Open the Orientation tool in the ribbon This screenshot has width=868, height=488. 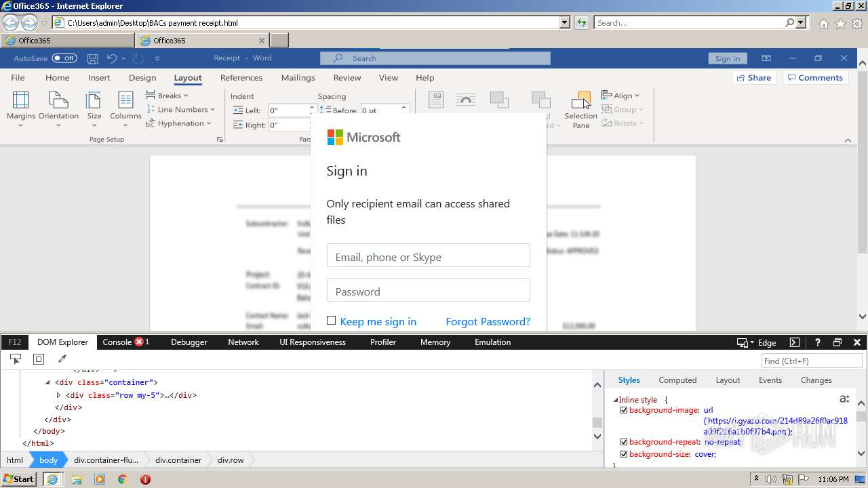click(58, 109)
